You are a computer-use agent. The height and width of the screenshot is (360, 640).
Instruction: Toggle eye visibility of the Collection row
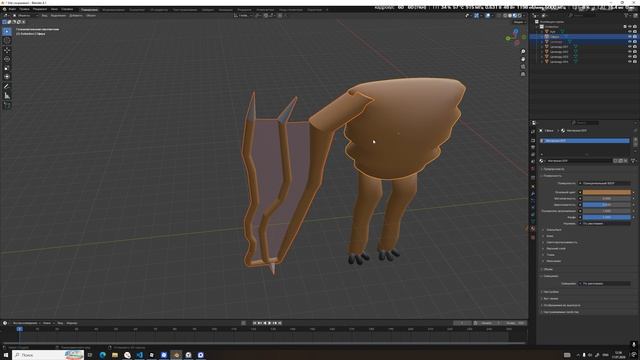click(630, 27)
